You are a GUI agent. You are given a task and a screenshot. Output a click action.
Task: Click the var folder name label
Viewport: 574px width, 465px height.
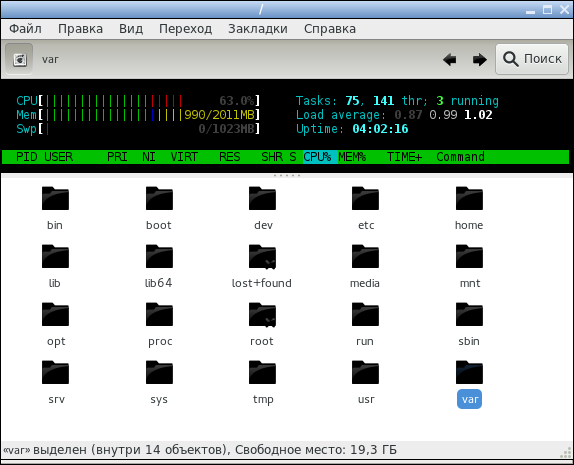[x=469, y=399]
